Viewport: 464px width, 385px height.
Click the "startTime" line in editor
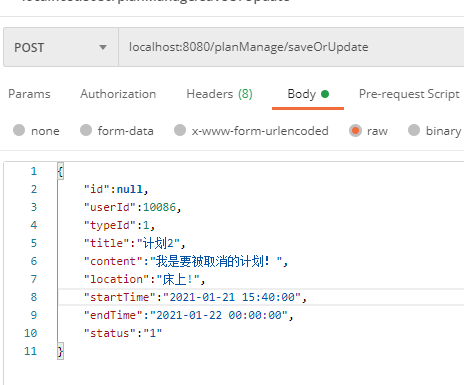195,297
